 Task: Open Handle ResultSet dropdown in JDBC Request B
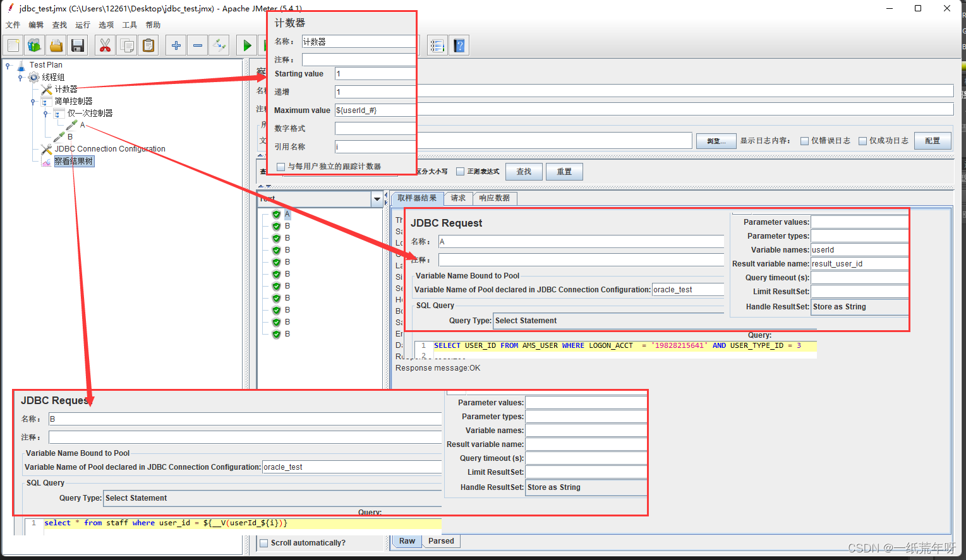pos(586,487)
